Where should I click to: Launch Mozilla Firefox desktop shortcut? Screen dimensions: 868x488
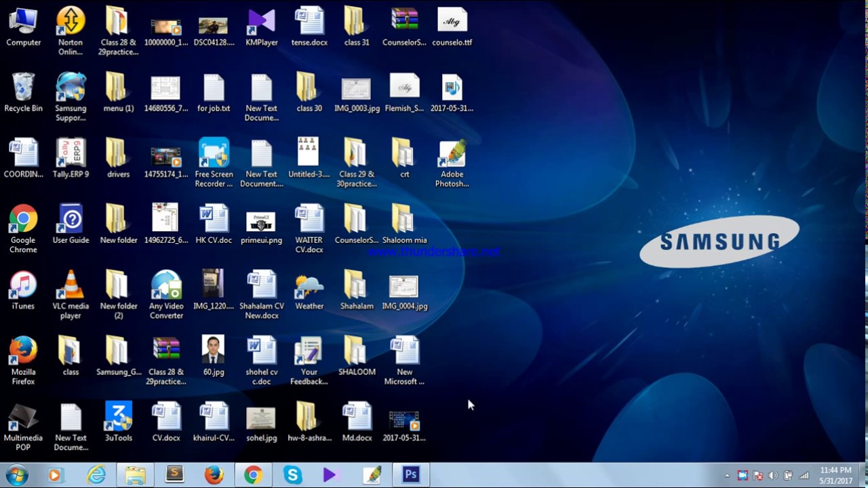tap(23, 361)
